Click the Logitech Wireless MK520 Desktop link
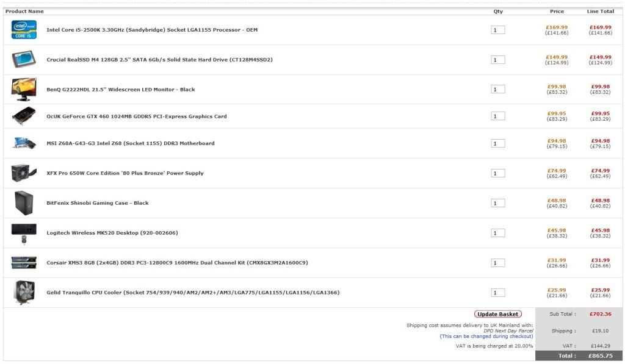 tap(112, 233)
